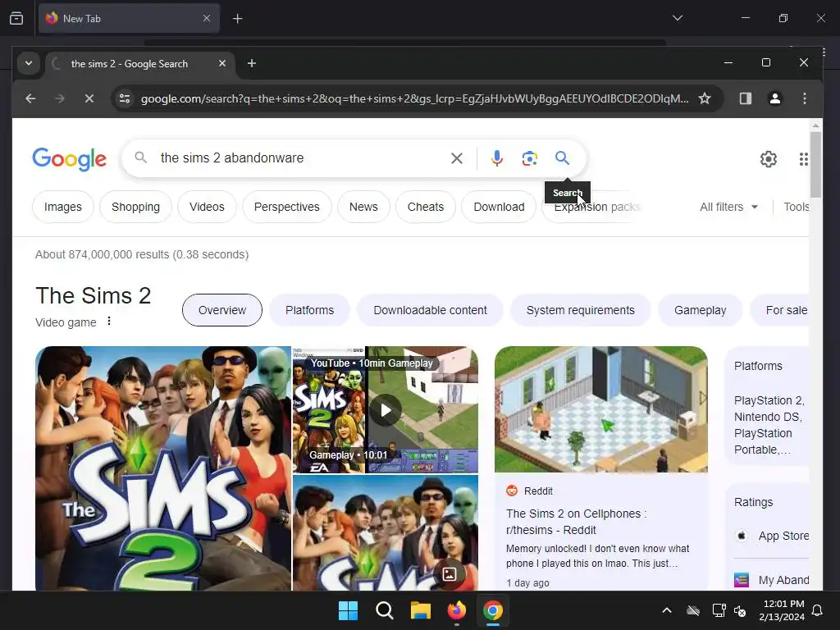Open the Platforms info card
Viewport: 840px width, 630px height.
[x=767, y=407]
